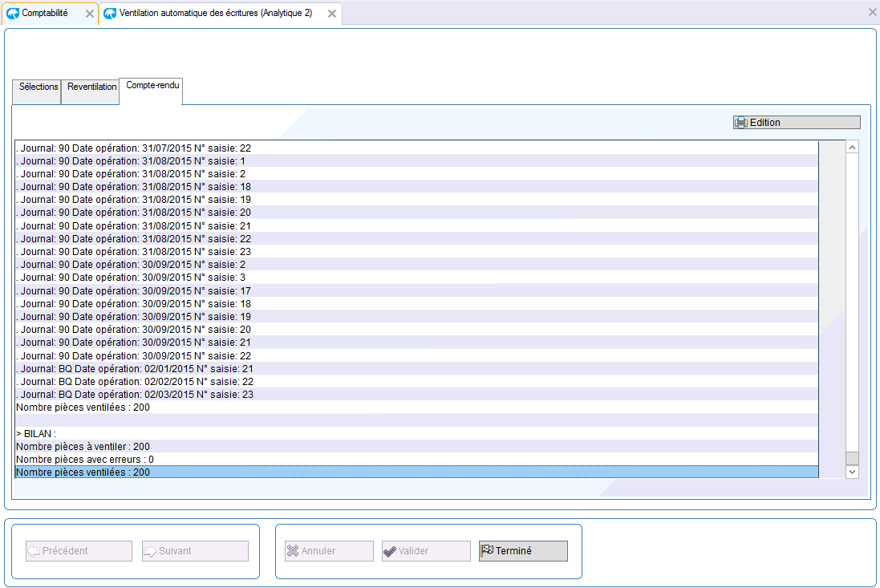880x588 pixels.
Task: Click the Annuler cross icon
Action: point(293,551)
